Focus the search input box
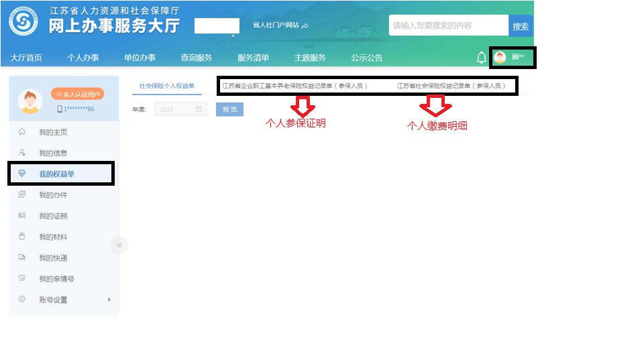Image resolution: width=644 pixels, height=362 pixels. (x=449, y=25)
